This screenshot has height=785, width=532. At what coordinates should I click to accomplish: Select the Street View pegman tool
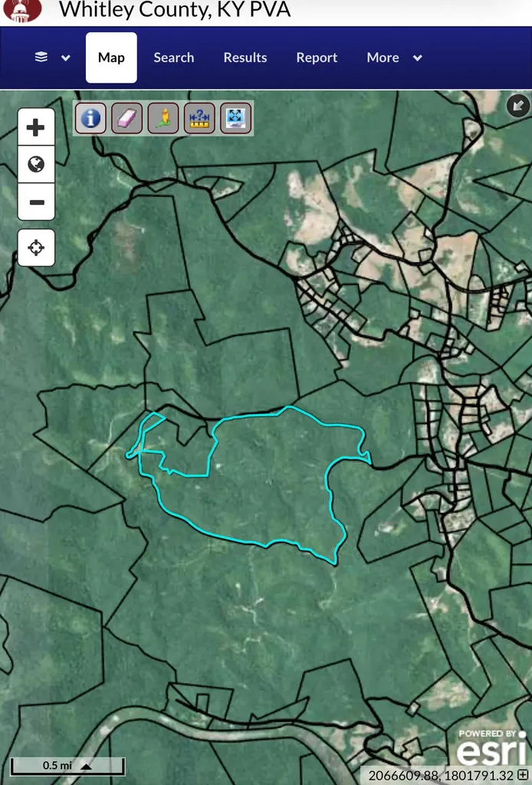tap(163, 118)
